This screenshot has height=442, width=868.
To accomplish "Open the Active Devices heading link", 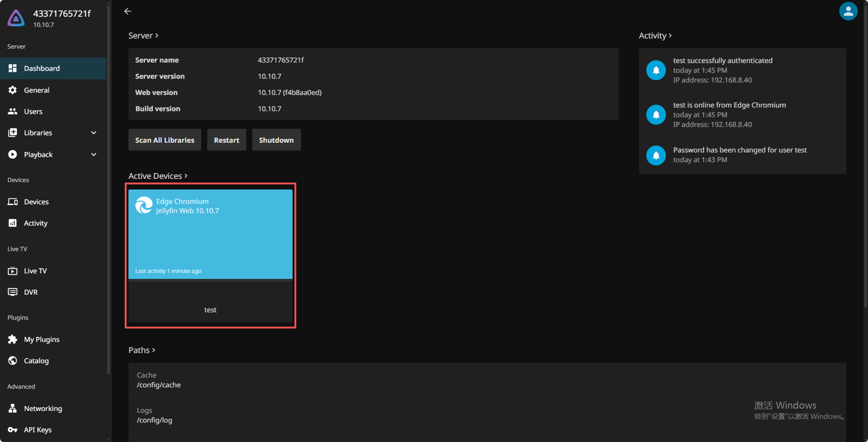I will pos(158,176).
